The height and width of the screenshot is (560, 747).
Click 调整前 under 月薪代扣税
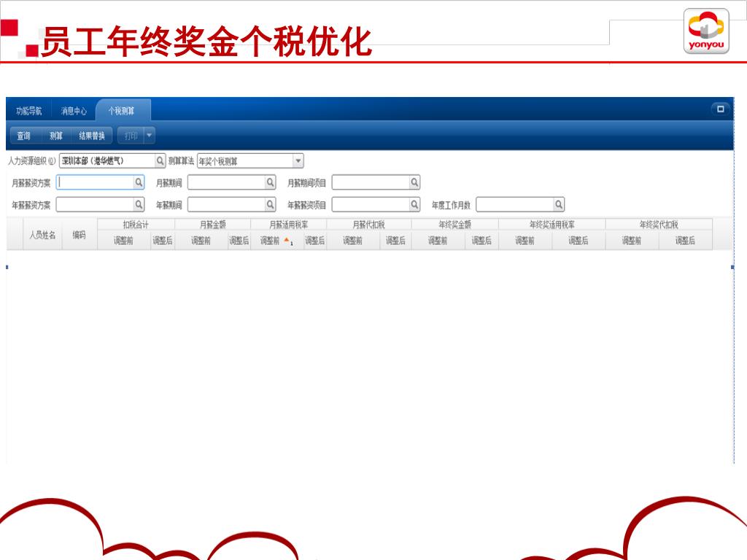coord(352,241)
